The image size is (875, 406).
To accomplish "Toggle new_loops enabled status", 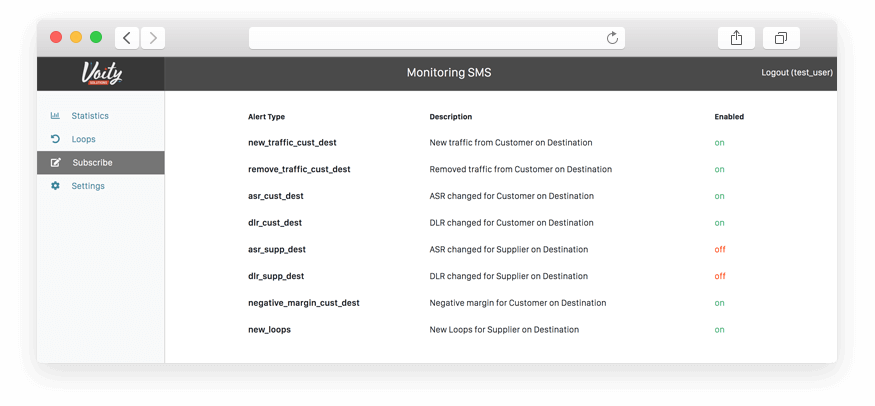I will [719, 329].
